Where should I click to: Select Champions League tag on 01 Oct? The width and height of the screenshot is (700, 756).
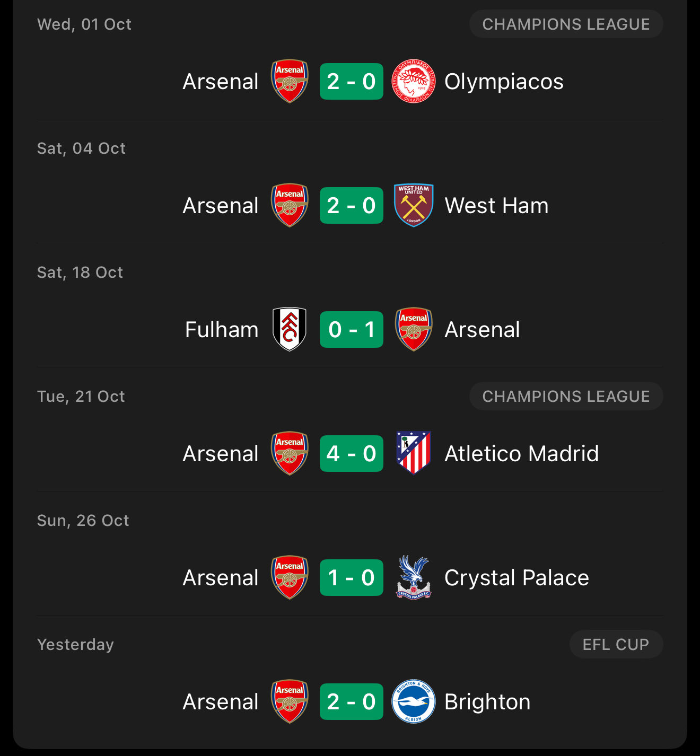tap(566, 24)
